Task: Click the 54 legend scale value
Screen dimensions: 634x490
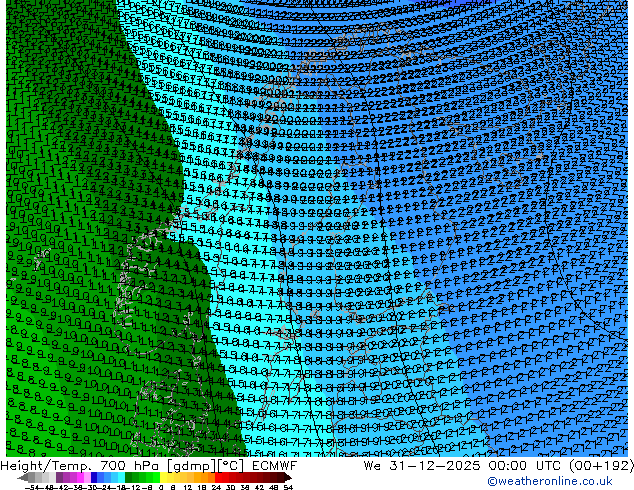Action: tap(288, 488)
